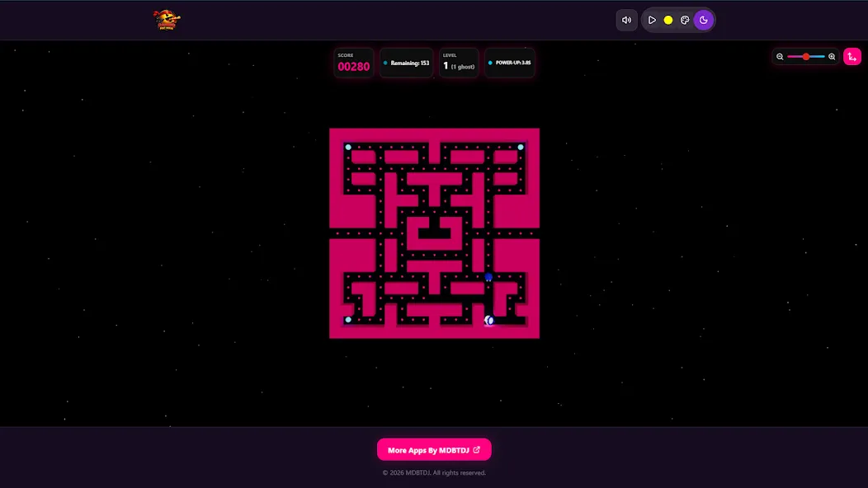868x488 pixels.
Task: Click the Level 1 (1 ghost) panel
Action: [x=459, y=63]
